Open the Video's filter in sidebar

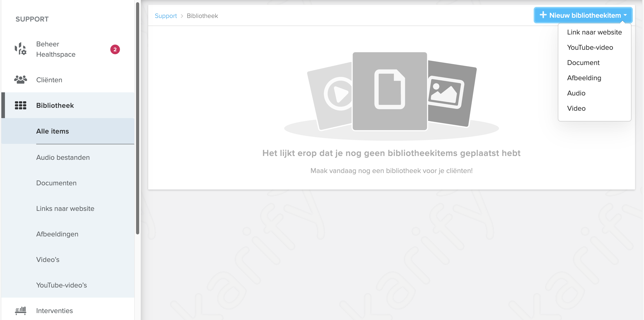pyautogui.click(x=68, y=260)
